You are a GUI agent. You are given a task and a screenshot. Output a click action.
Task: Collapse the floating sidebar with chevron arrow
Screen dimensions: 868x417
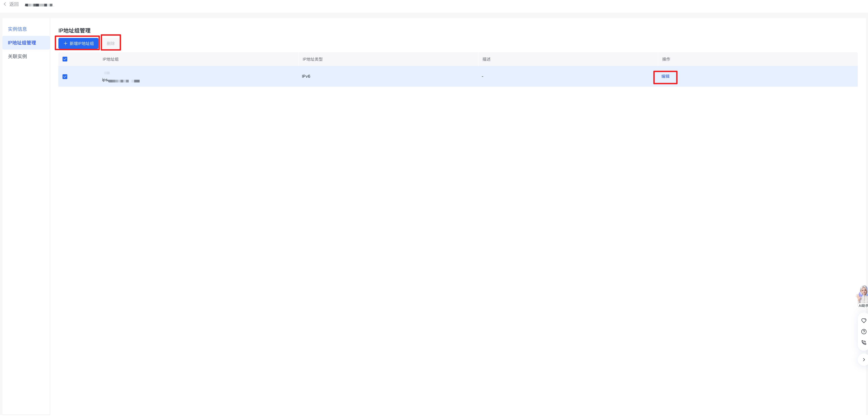(x=864, y=360)
